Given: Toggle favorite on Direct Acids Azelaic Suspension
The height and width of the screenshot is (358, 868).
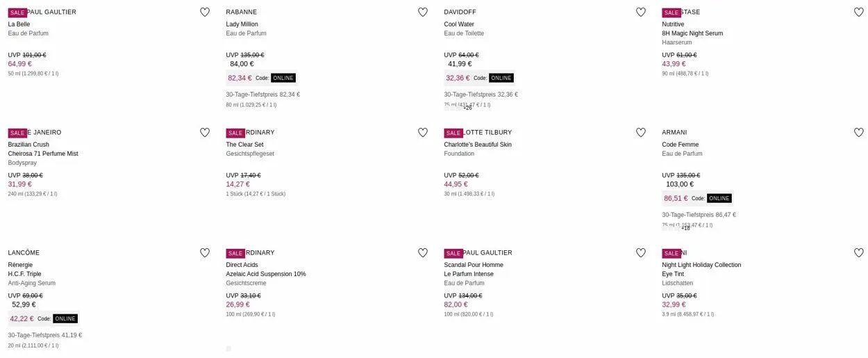Looking at the screenshot, I should click(423, 252).
